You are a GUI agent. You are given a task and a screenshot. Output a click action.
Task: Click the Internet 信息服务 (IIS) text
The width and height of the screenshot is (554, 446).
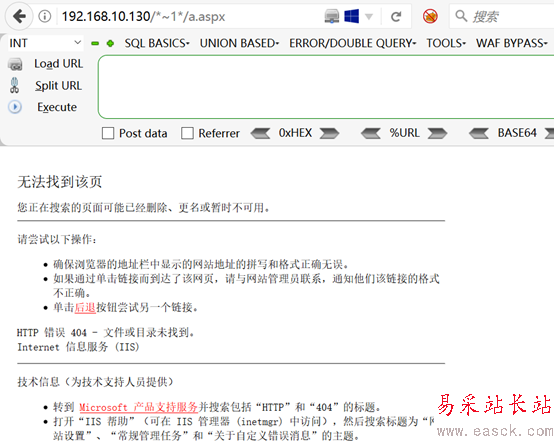[x=78, y=347]
